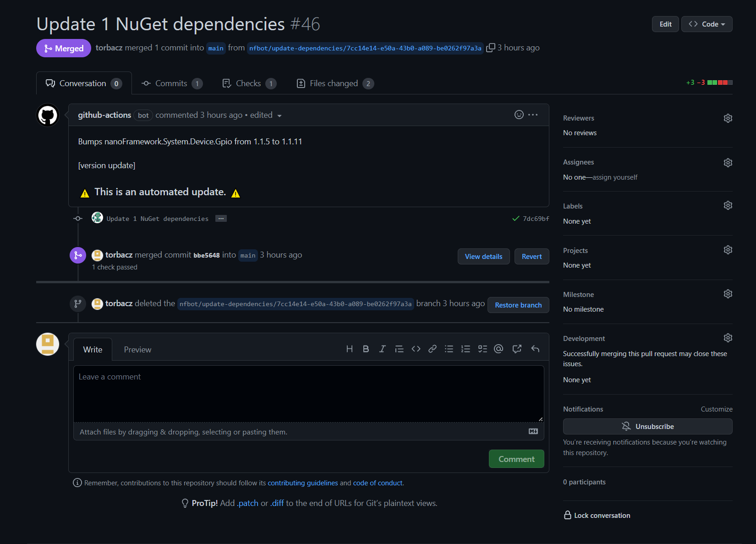756x544 pixels.
Task: Insert a task list in the comment
Action: [x=482, y=348]
